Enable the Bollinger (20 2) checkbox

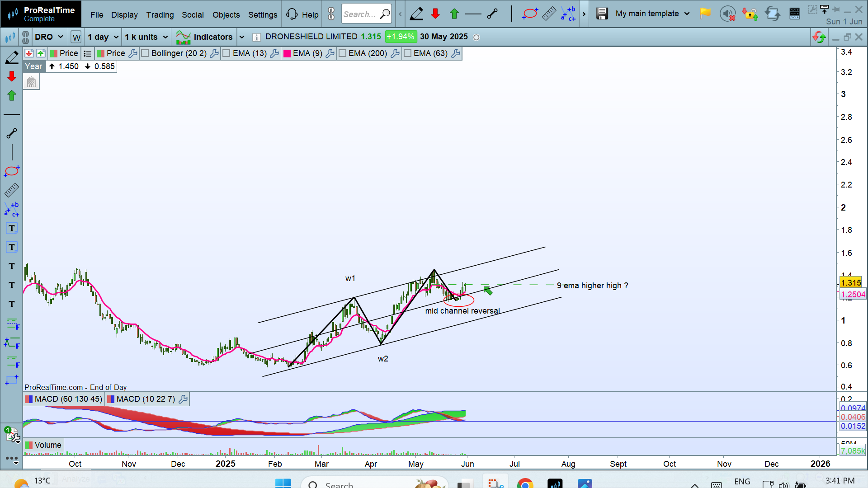point(145,53)
